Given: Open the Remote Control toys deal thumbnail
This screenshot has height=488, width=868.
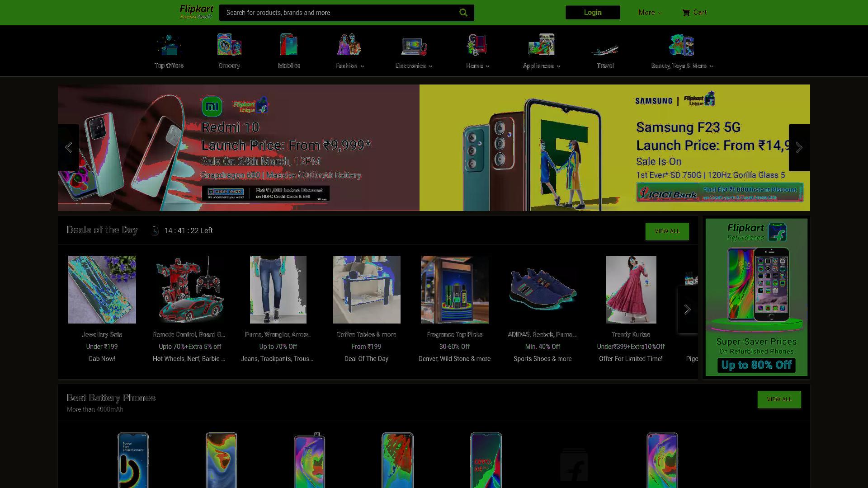Looking at the screenshot, I should pos(189,290).
